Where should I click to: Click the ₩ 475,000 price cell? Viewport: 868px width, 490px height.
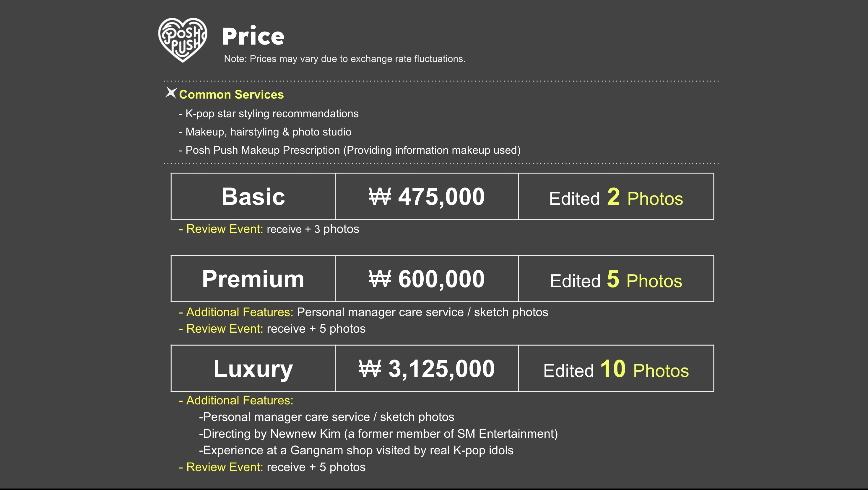click(x=427, y=196)
